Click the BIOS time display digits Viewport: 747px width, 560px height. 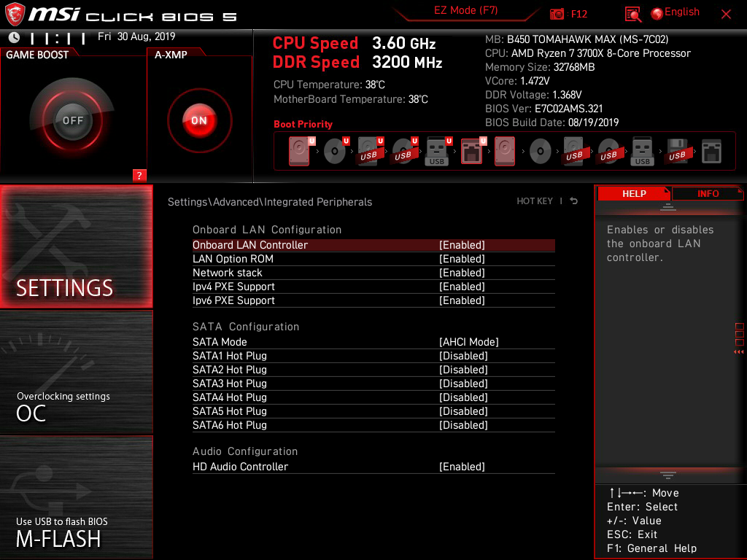point(58,38)
